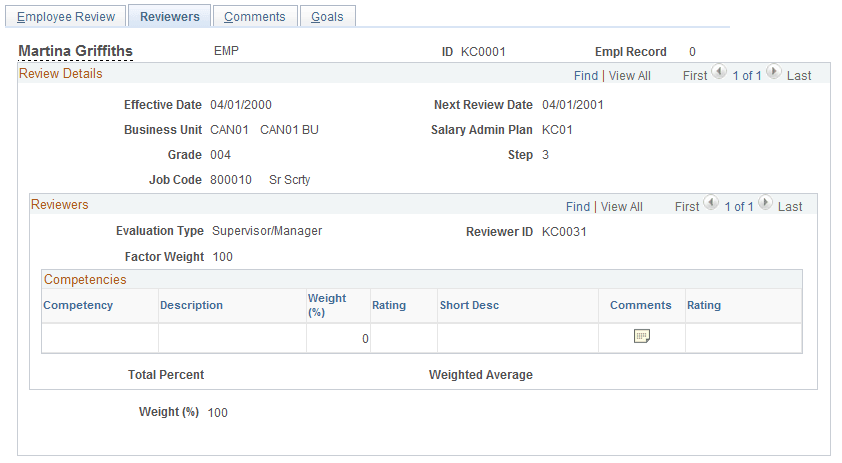Click the Competencies grid title

[x=85, y=279]
